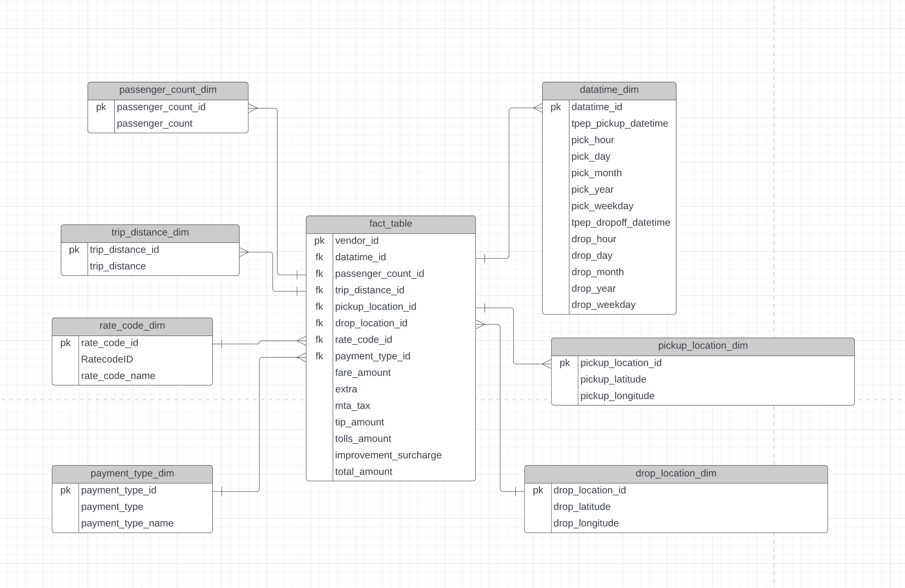905x588 pixels.
Task: Click the payment_type_dim table title
Action: (x=132, y=474)
